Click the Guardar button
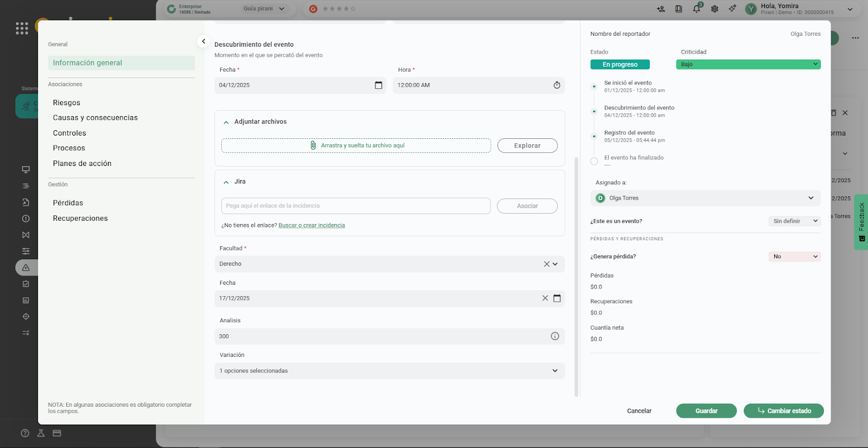The height and width of the screenshot is (448, 868). point(706,411)
